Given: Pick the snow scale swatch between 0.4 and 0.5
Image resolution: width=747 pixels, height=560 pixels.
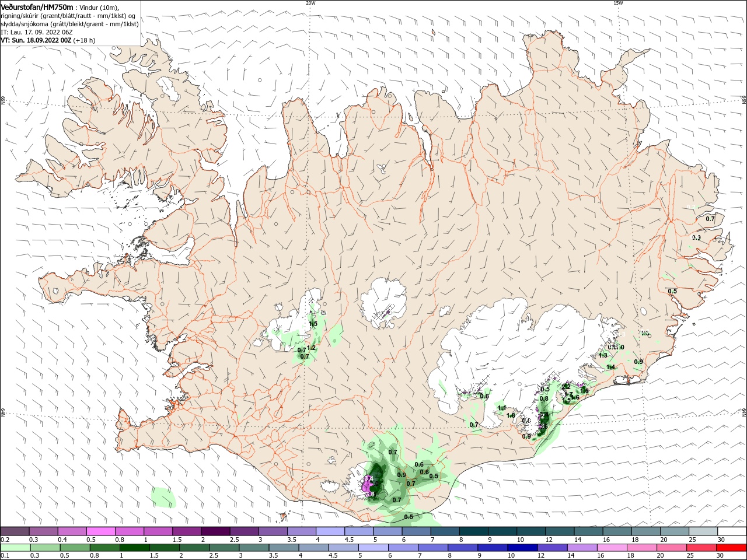Looking at the screenshot, I should (72, 531).
